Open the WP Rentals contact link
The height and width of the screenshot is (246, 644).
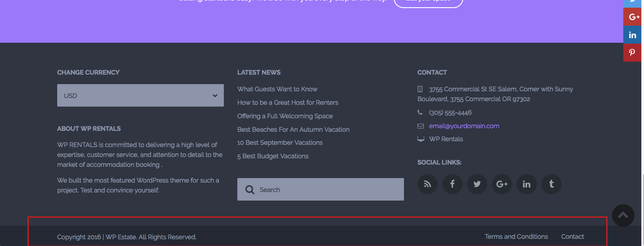coord(446,139)
